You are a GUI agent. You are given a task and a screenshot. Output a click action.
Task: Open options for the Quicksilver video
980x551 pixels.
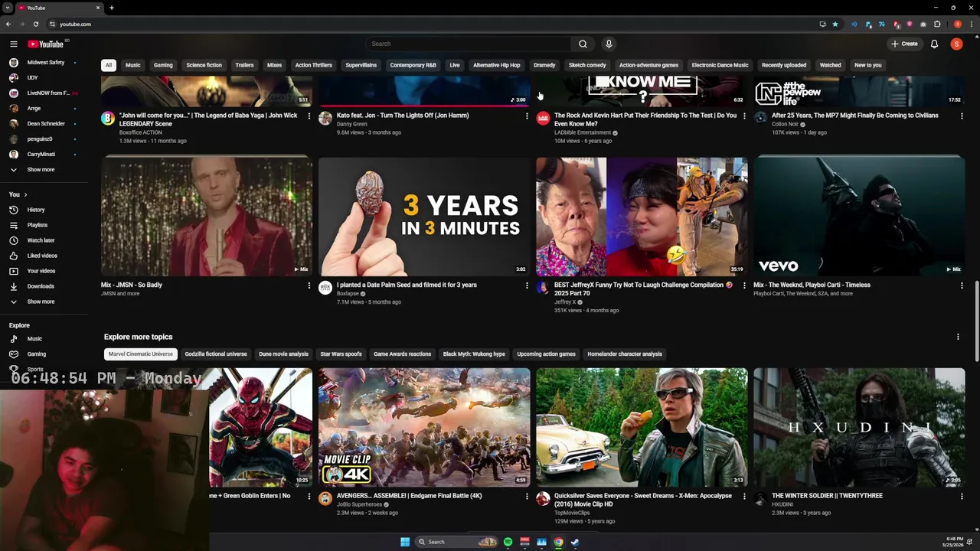pyautogui.click(x=744, y=496)
